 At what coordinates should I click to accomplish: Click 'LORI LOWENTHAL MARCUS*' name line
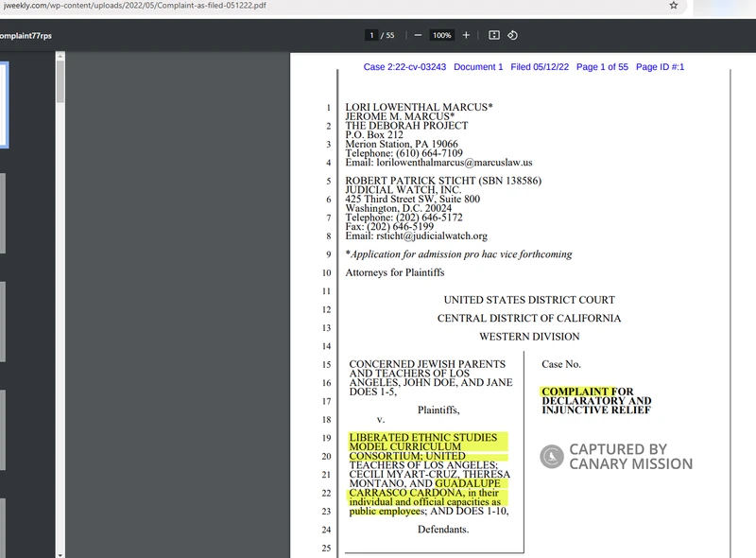pyautogui.click(x=419, y=107)
